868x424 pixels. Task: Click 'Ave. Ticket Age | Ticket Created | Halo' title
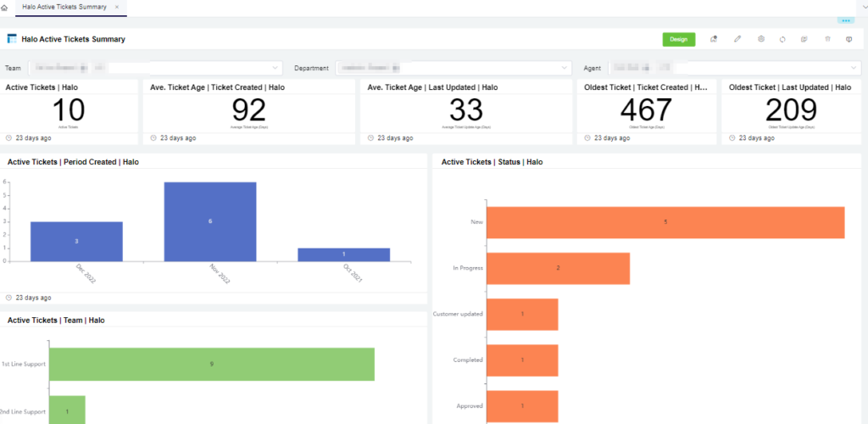point(218,87)
